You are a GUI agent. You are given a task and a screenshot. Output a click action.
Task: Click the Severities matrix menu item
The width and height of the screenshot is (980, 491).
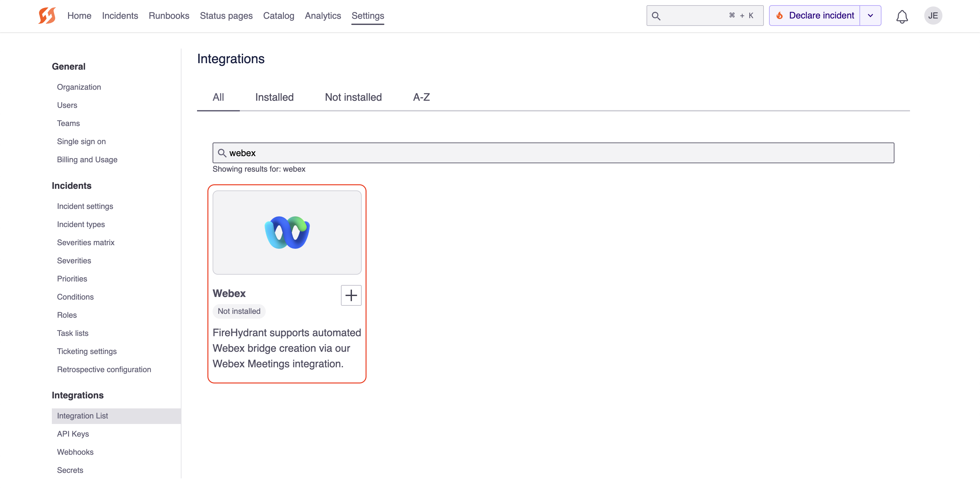click(85, 242)
